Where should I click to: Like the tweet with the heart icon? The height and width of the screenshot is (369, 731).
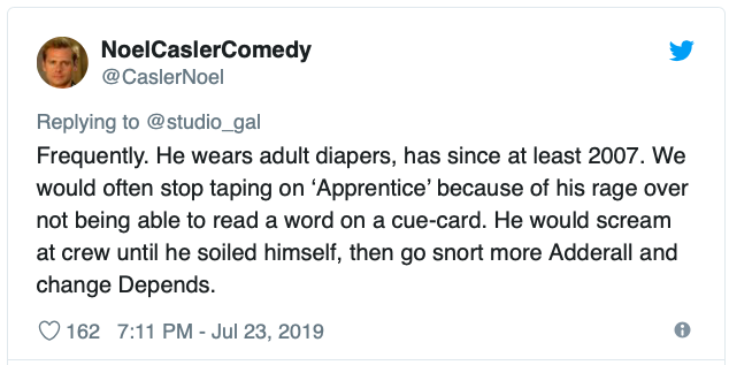pyautogui.click(x=49, y=331)
